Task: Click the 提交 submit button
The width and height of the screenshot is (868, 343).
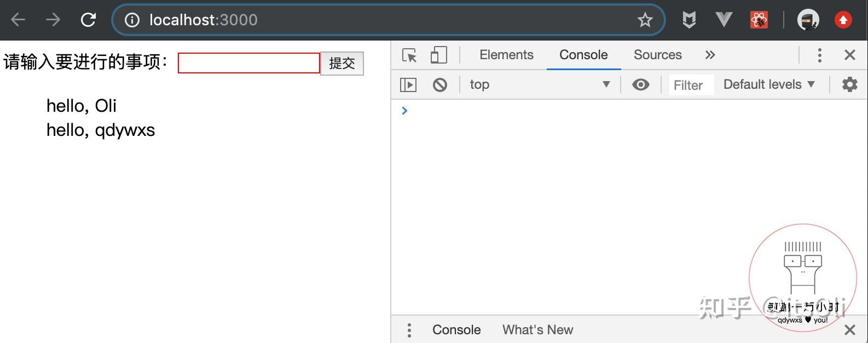Action: (x=342, y=64)
